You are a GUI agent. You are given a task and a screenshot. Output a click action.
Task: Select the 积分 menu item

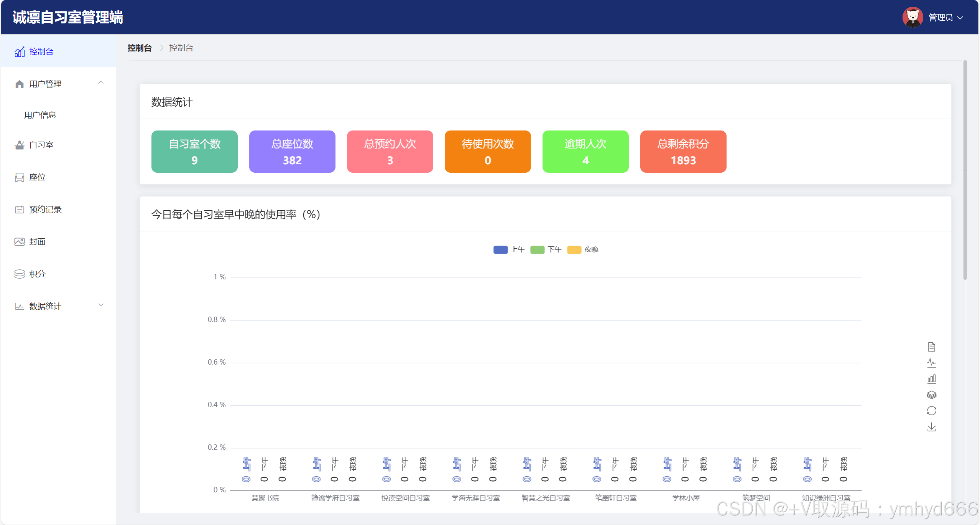[37, 274]
